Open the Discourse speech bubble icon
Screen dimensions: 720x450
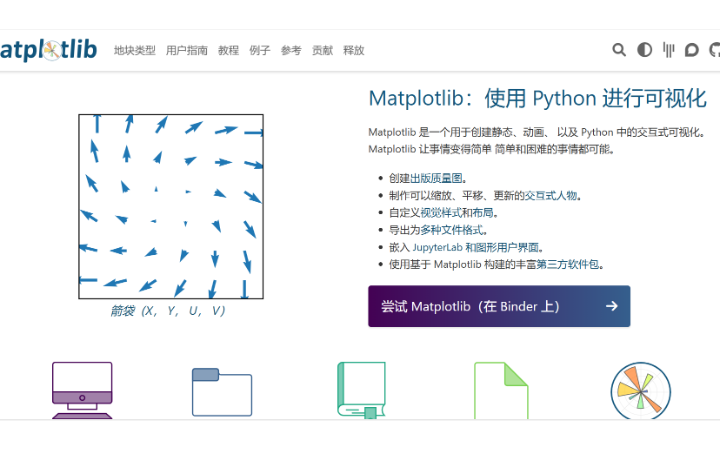692,50
